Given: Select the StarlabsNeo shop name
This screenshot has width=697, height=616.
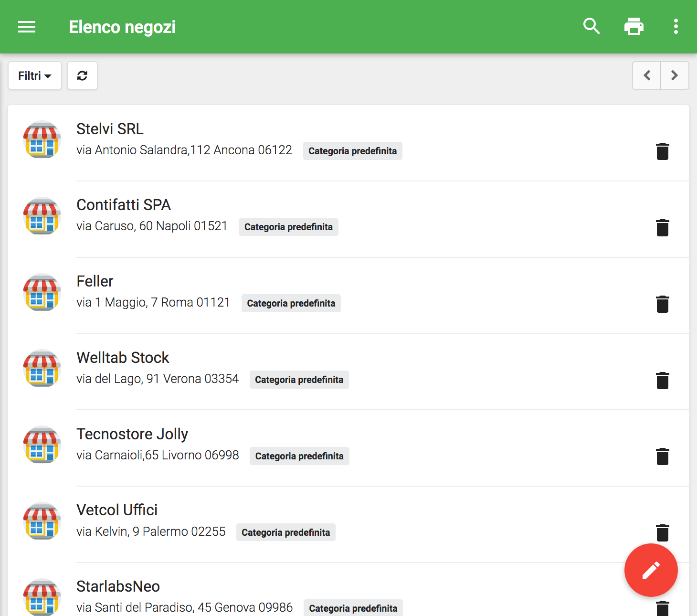Looking at the screenshot, I should 118,586.
